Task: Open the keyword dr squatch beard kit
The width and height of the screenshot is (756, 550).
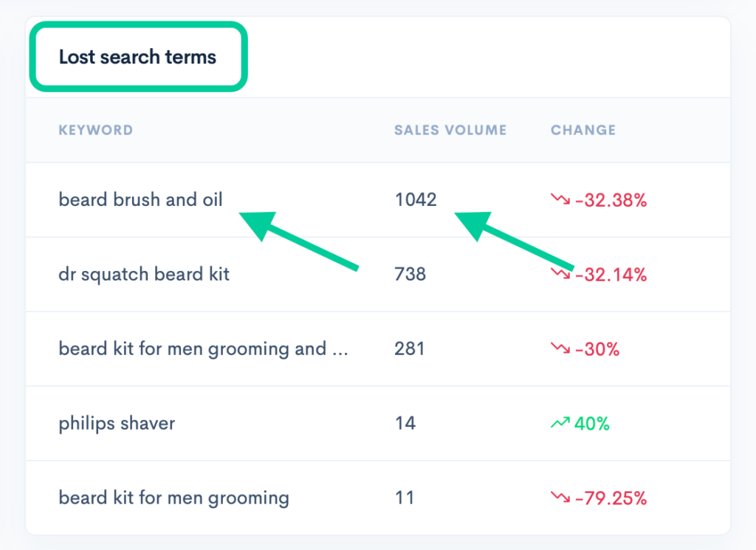Action: [x=144, y=274]
